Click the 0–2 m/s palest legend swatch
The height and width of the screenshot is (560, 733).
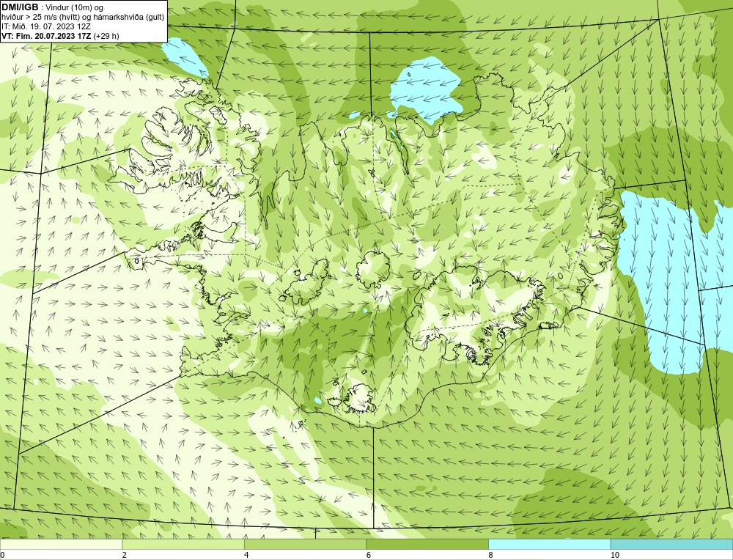(x=61, y=544)
